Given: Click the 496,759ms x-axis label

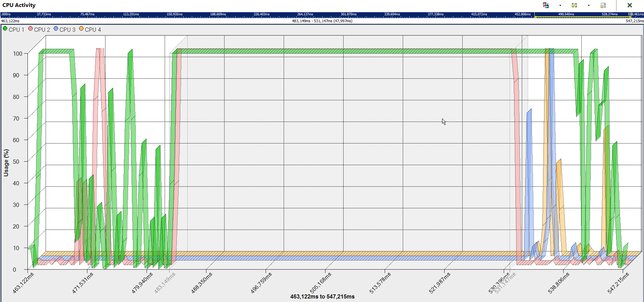Looking at the screenshot, I should [261, 282].
